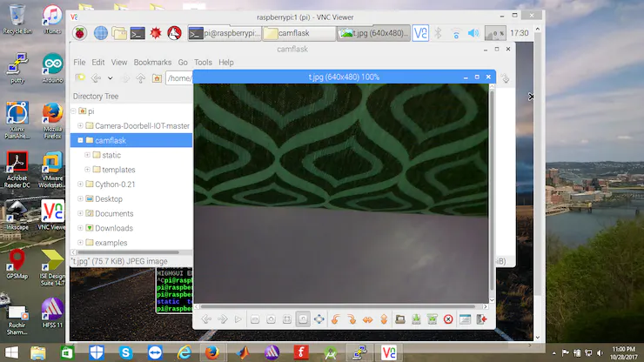Screen dimensions: 644x362
Task: Open the Bluetooth tray icon
Action: click(439, 33)
